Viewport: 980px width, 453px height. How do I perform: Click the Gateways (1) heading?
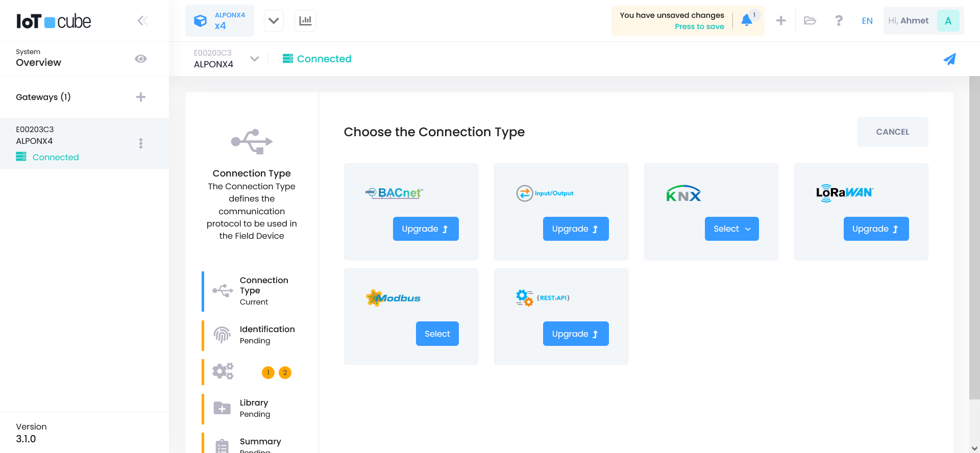(x=43, y=97)
